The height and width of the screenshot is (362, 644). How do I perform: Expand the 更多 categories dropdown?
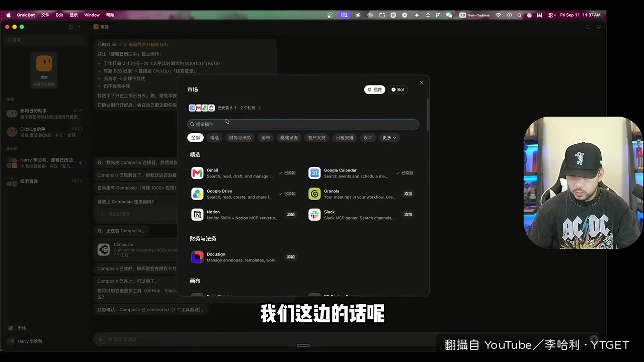pos(389,137)
